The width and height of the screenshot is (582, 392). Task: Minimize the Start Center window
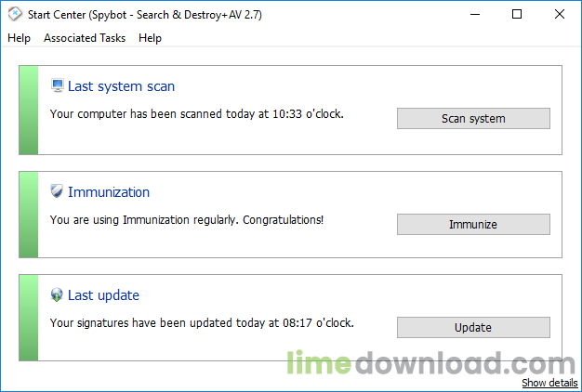click(474, 14)
